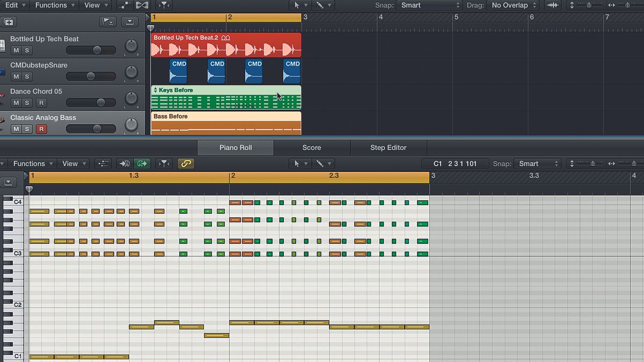The image size is (644, 362).
Task: Click the track header filter button
Action: (x=107, y=21)
